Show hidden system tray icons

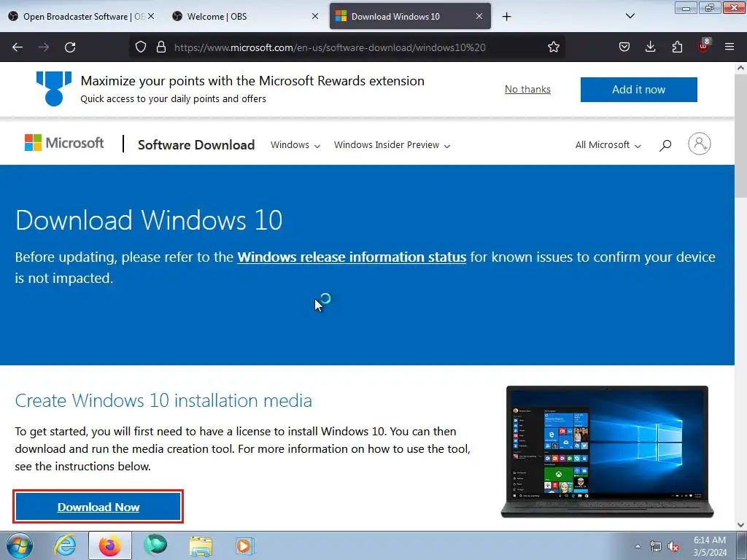(638, 546)
